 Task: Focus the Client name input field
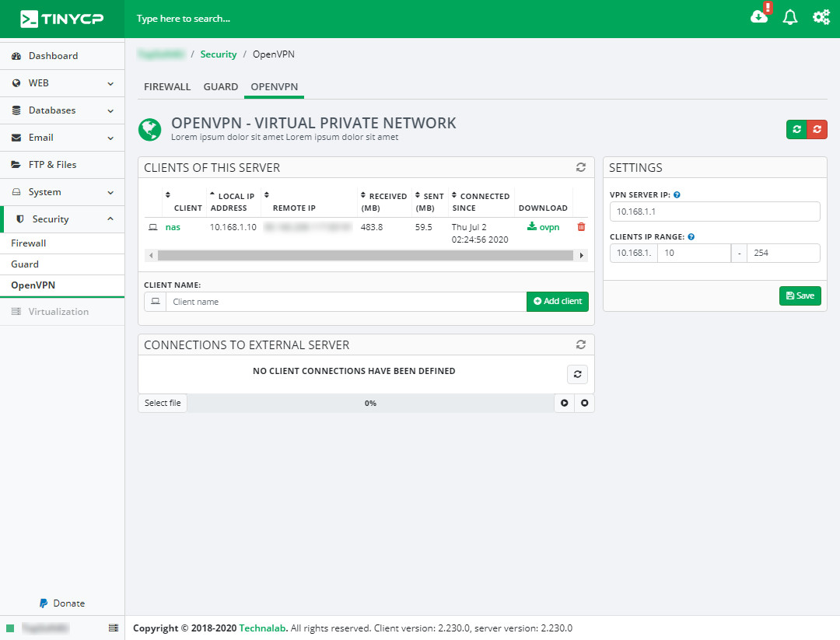(x=346, y=302)
